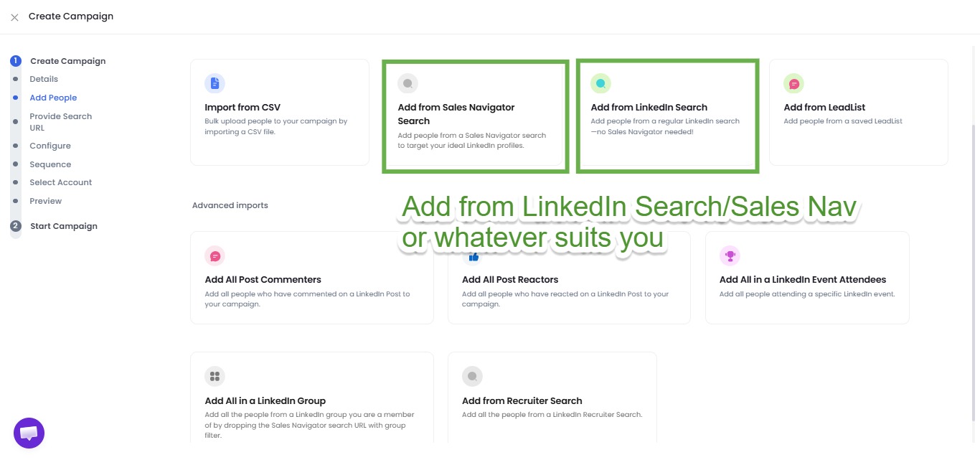
Task: Select the Sales Navigator Search magnifier icon
Action: (407, 83)
